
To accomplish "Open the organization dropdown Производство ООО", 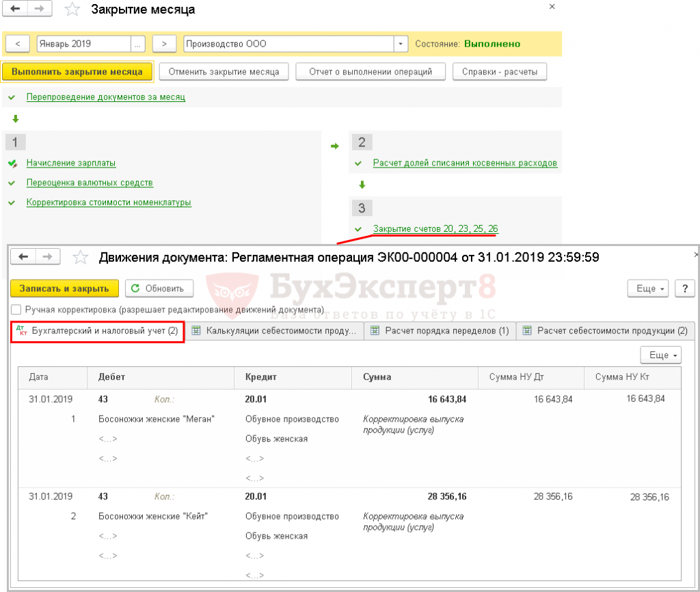I will [401, 44].
